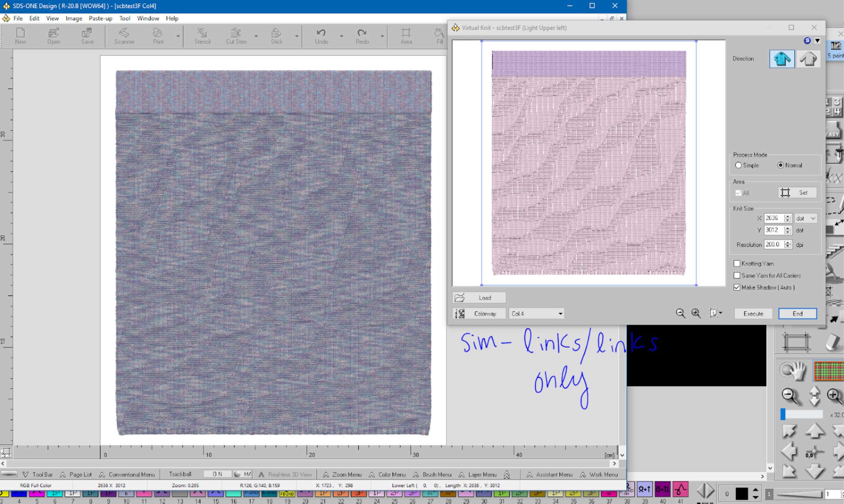The image size is (844, 504).
Task: Open the Tool menu
Action: pos(124,18)
